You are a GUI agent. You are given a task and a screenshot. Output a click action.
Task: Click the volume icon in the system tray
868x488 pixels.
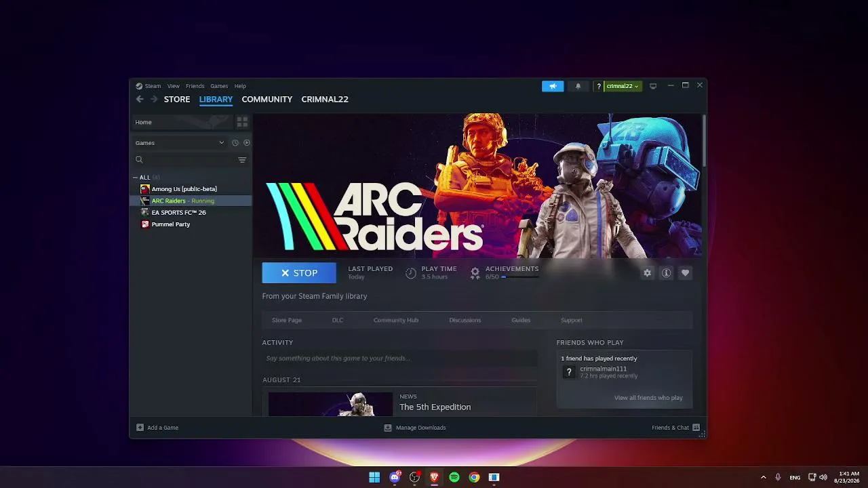(823, 477)
